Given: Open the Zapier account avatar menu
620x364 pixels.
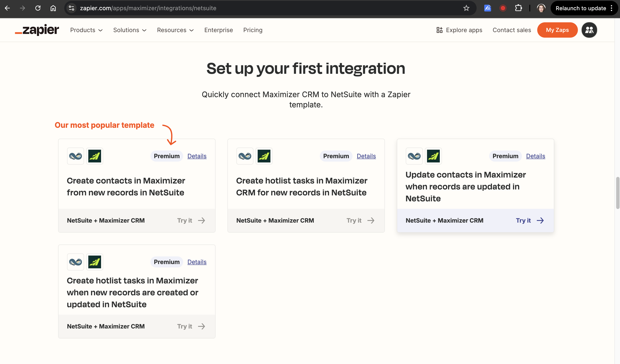Looking at the screenshot, I should pyautogui.click(x=589, y=30).
